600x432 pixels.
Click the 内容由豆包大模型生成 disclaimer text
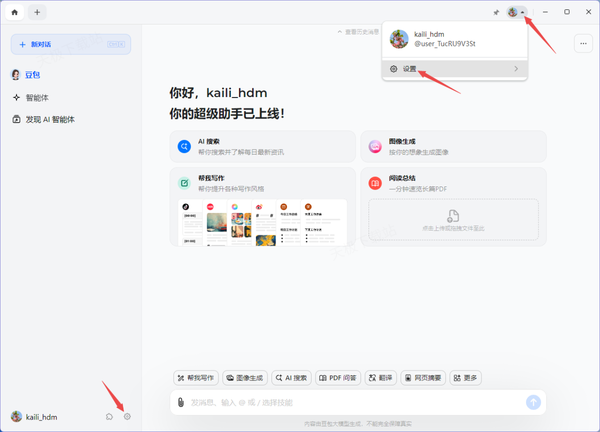pos(358,424)
